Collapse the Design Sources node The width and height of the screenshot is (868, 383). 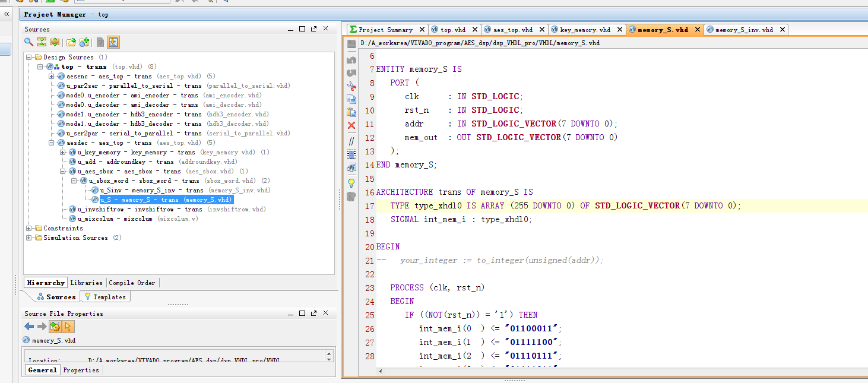(x=30, y=57)
